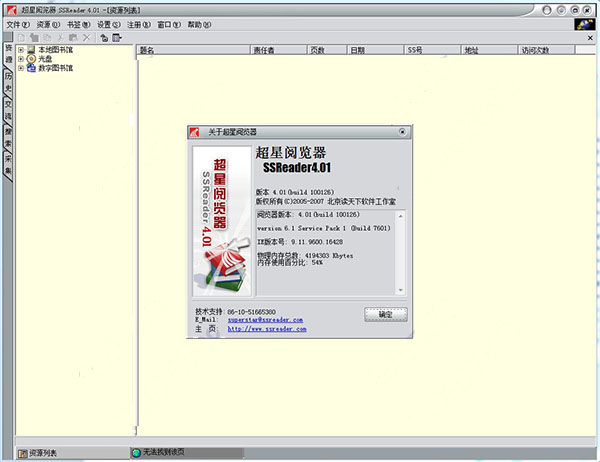Sort by the 责任者 column header
600x462 pixels.
coord(278,50)
